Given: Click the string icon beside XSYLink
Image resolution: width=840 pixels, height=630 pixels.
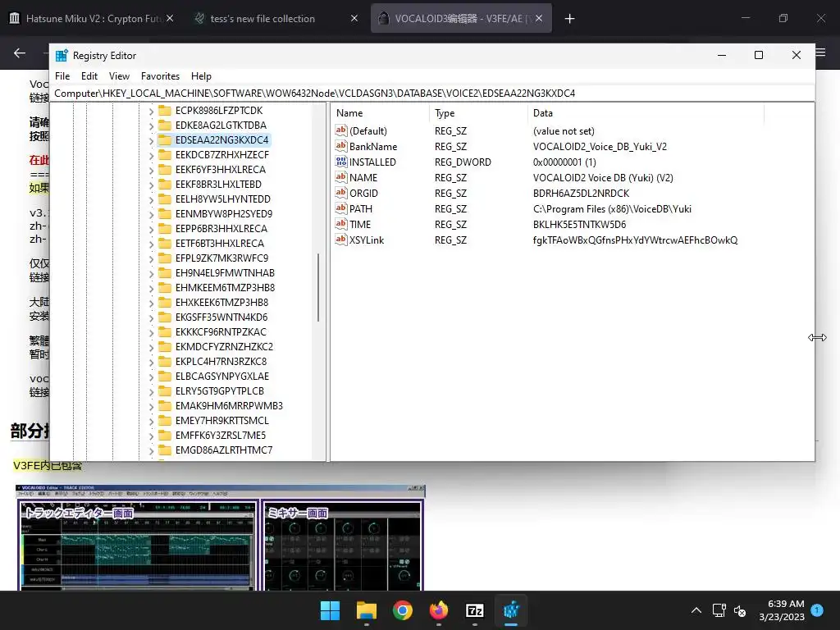Looking at the screenshot, I should (341, 240).
